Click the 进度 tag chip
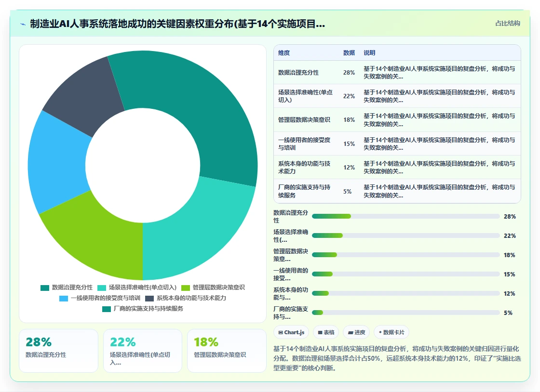540x392 pixels. tap(356, 332)
